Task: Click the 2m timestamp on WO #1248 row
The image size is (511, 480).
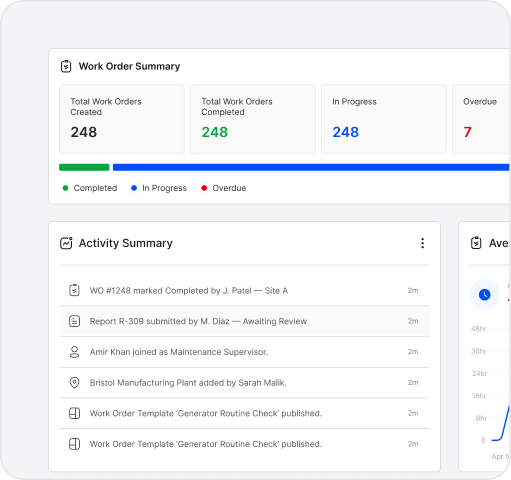Action: pos(413,290)
